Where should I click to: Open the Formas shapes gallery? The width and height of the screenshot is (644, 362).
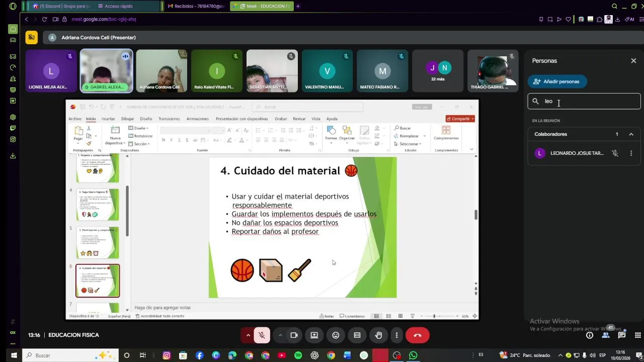(331, 134)
